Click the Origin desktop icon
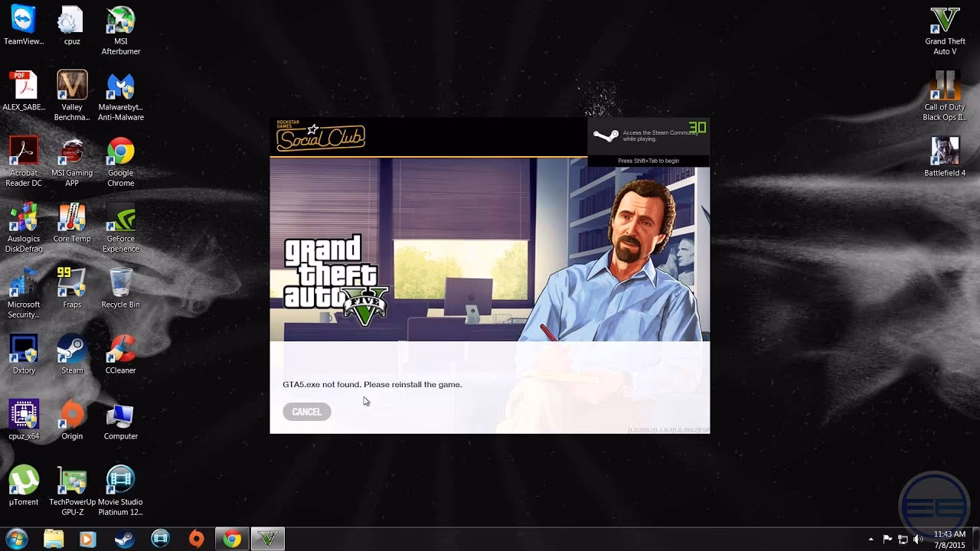Viewport: 980px width, 551px height. click(x=72, y=421)
